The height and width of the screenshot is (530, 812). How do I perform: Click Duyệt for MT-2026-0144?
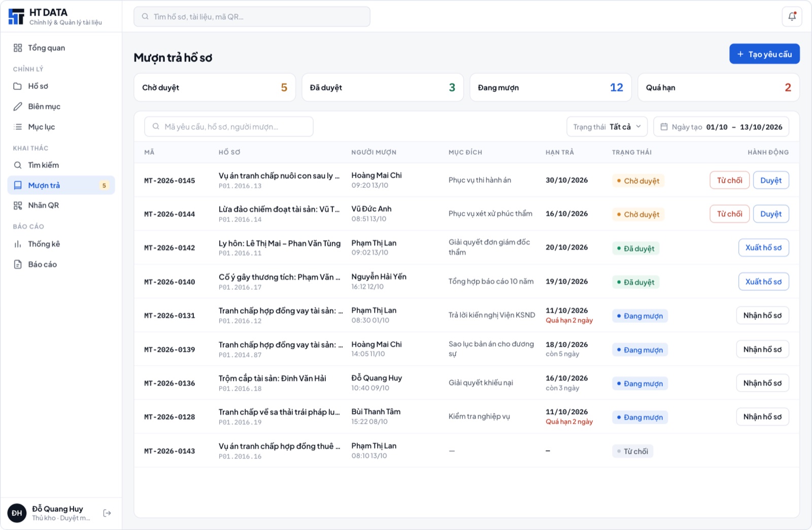pyautogui.click(x=771, y=214)
